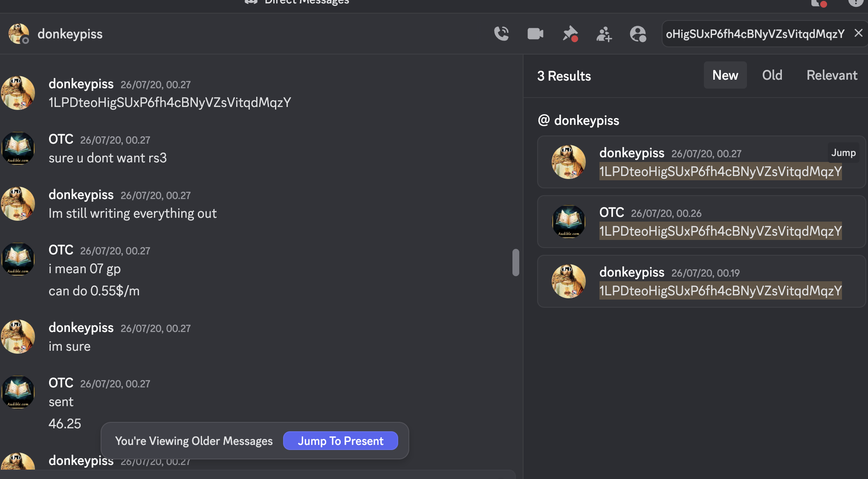Click OTC username above 'i mean 07 gp'
Screen dimensions: 868x479
click(61, 250)
